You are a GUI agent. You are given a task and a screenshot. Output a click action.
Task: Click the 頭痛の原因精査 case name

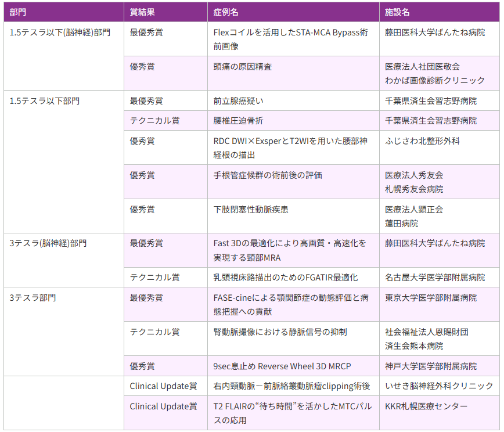pyautogui.click(x=243, y=67)
